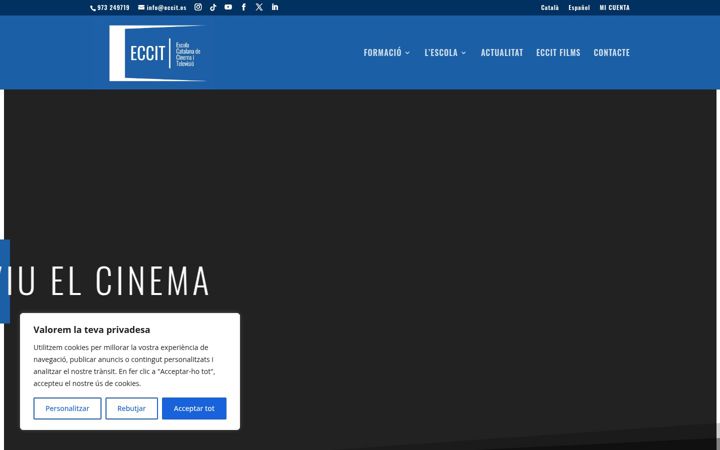Open the LinkedIn icon
The height and width of the screenshot is (450, 720).
275,7
